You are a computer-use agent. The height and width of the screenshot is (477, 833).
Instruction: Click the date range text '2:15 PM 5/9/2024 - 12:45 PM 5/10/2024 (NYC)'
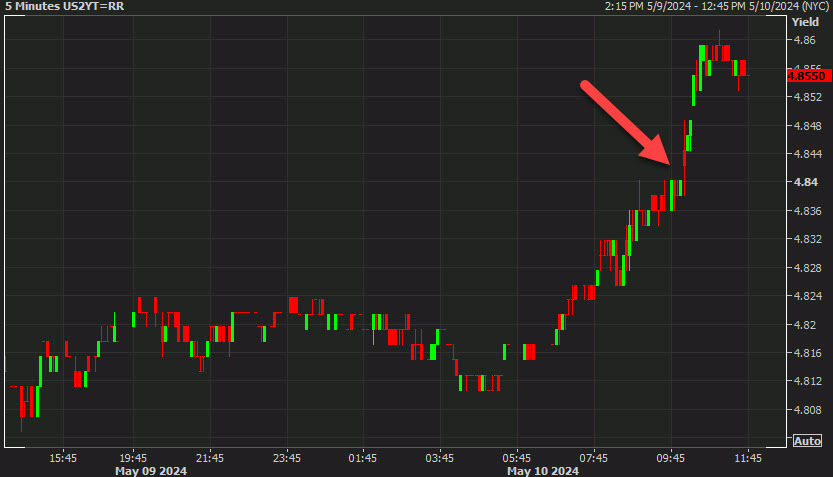[717, 6]
